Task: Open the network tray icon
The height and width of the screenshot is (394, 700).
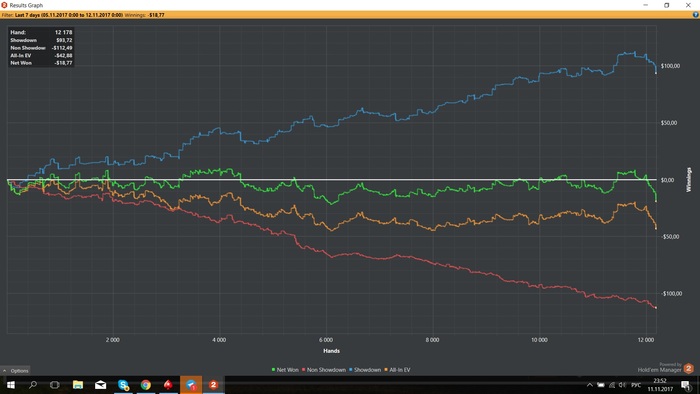Action: [x=612, y=385]
